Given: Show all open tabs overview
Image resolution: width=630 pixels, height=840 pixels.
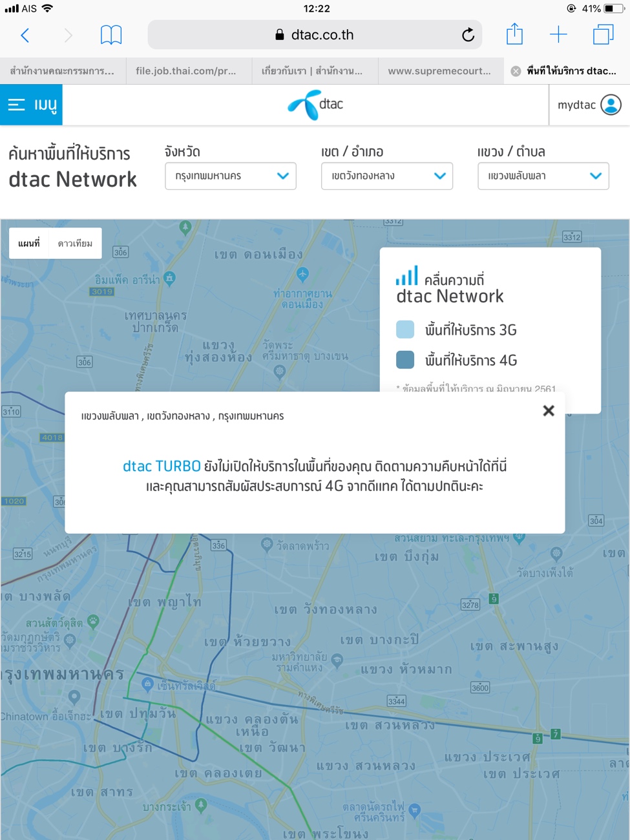Looking at the screenshot, I should [603, 35].
